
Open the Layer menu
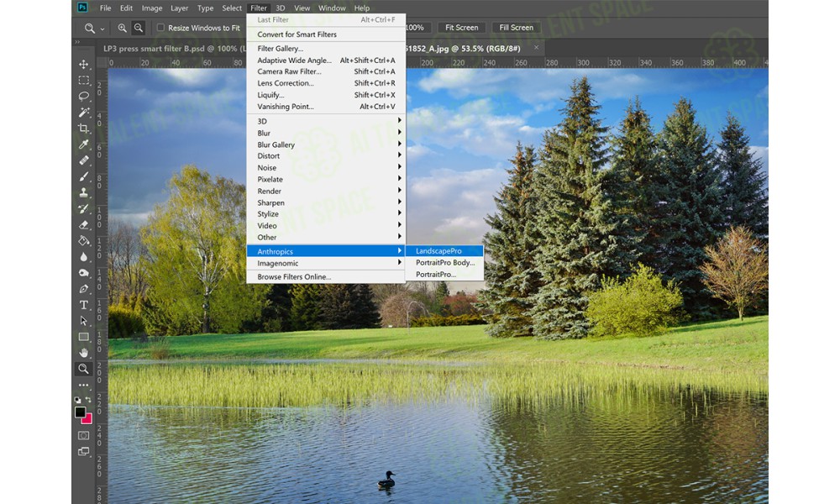[180, 8]
